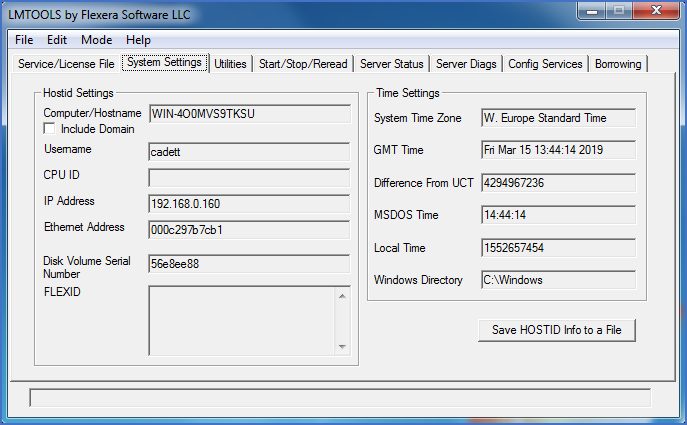Screen dimensions: 687x425
Task: Open the Start/Stop/Reread tab
Action: click(x=303, y=64)
